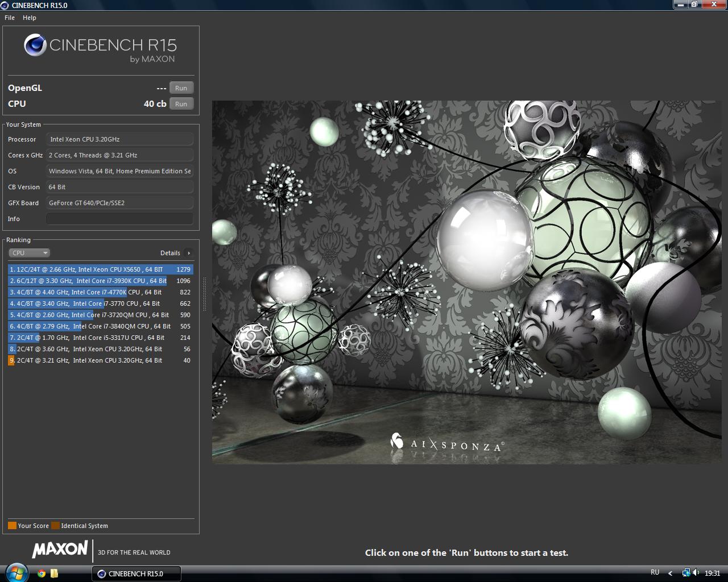Click the orange Your Score legend swatch

(12, 526)
